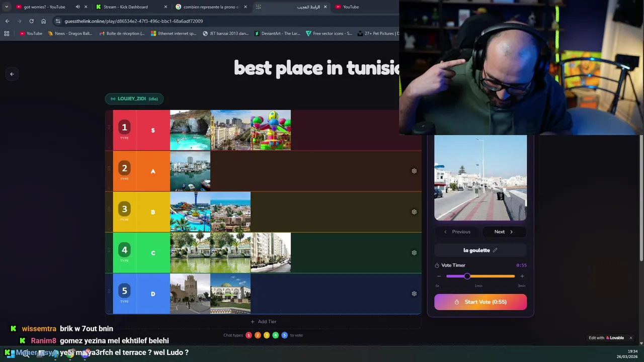Mute the 'got worries?' YouTube tab audio

(x=77, y=7)
